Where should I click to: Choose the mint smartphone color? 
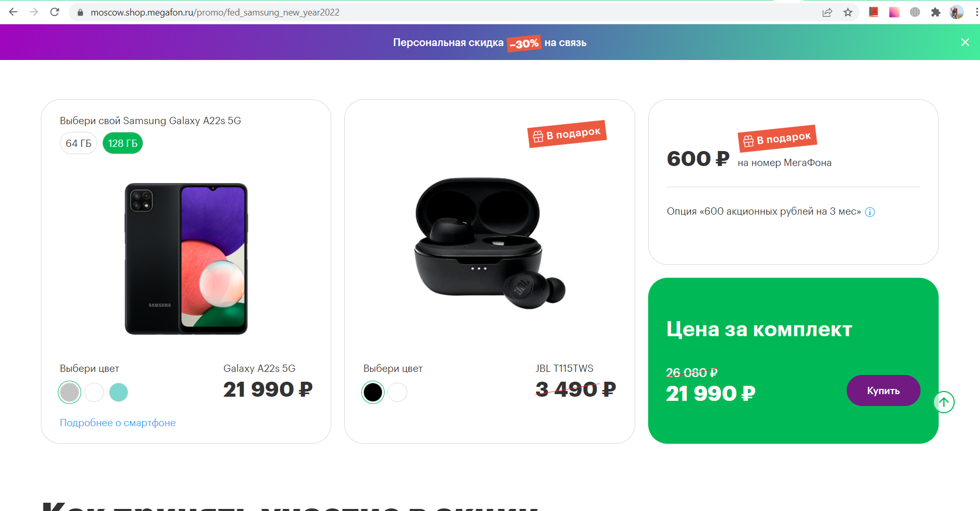[119, 393]
